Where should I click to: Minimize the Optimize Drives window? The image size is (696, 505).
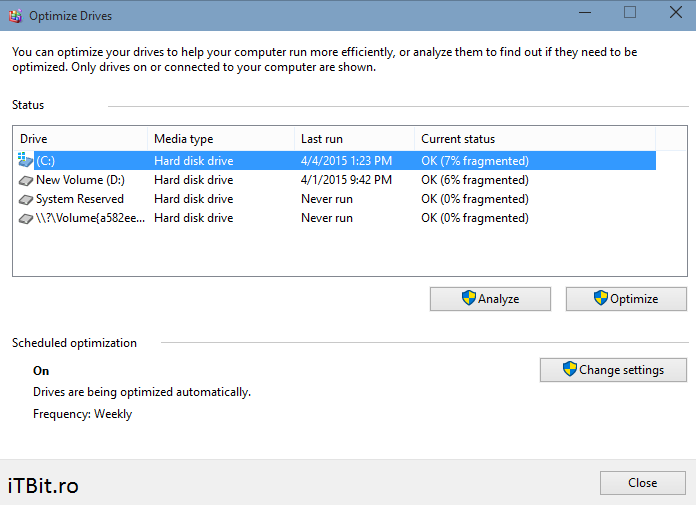(x=583, y=13)
